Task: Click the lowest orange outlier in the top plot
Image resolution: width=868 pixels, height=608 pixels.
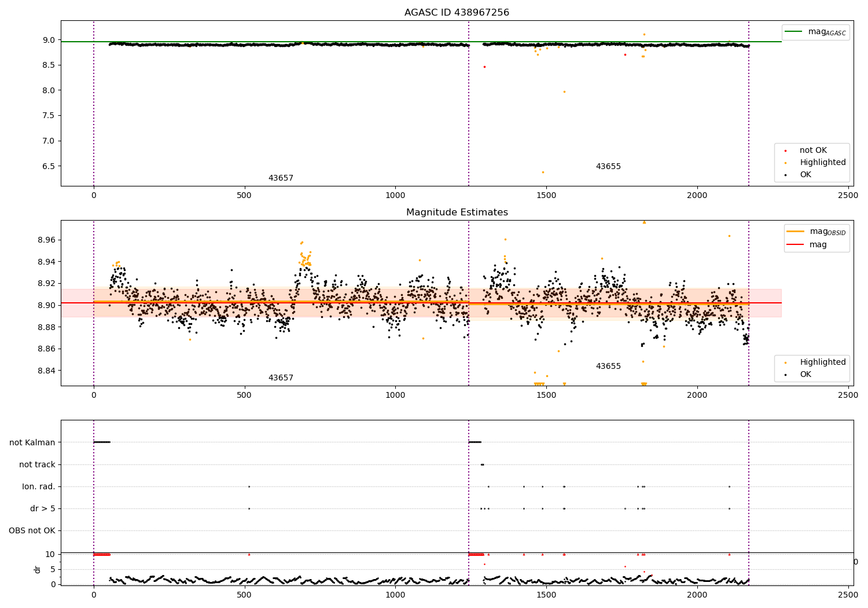Action: [543, 172]
